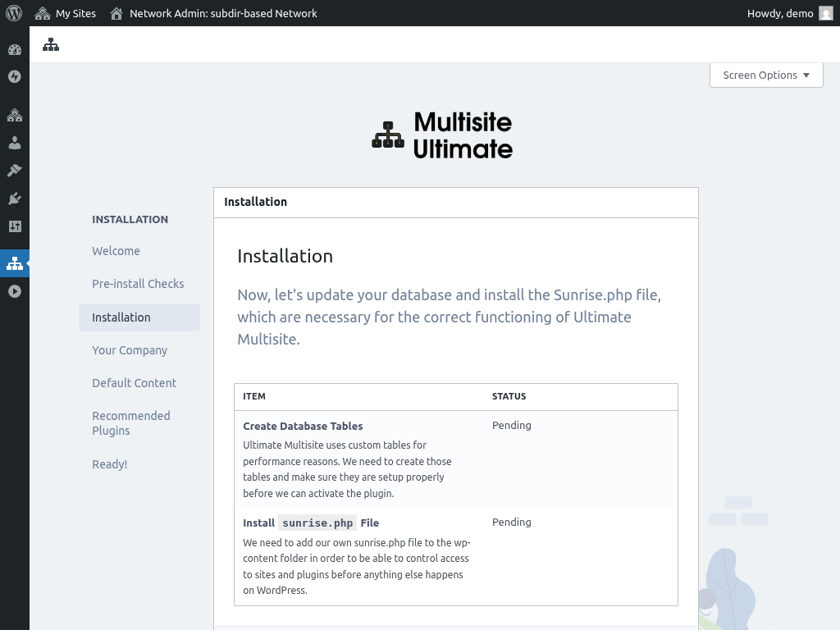840x630 pixels.
Task: Click Pending status for sunrise.php file
Action: [512, 523]
